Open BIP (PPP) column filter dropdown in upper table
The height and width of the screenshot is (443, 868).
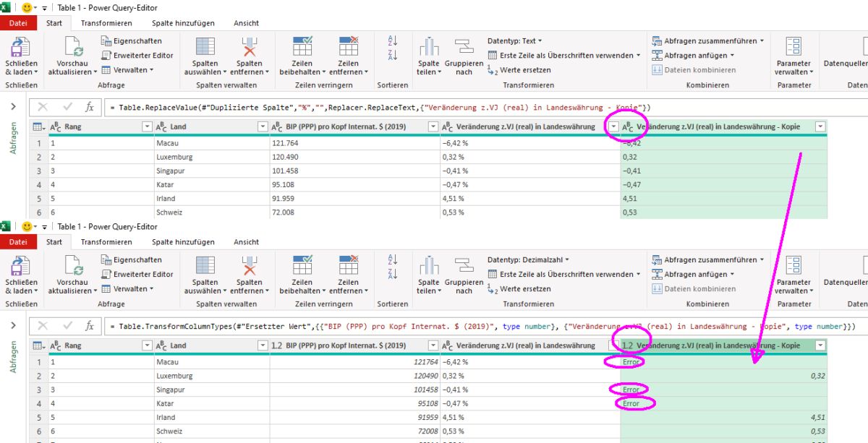coord(433,126)
